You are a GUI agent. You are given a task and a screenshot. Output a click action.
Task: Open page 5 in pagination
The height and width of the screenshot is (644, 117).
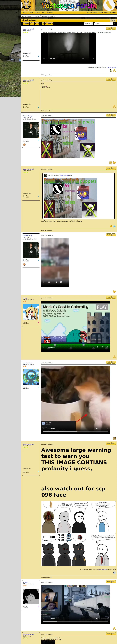36,24
